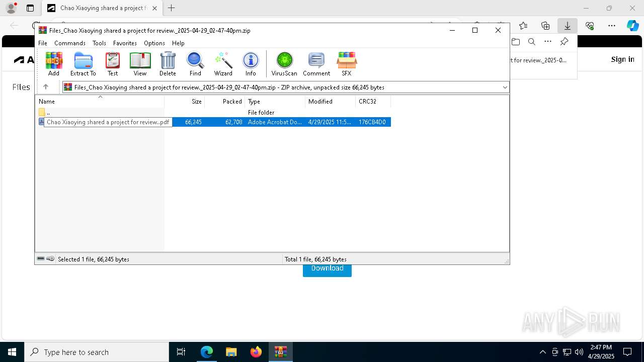The image size is (644, 362).
Task: Click the Sign in link on the webpage
Action: pos(622,59)
